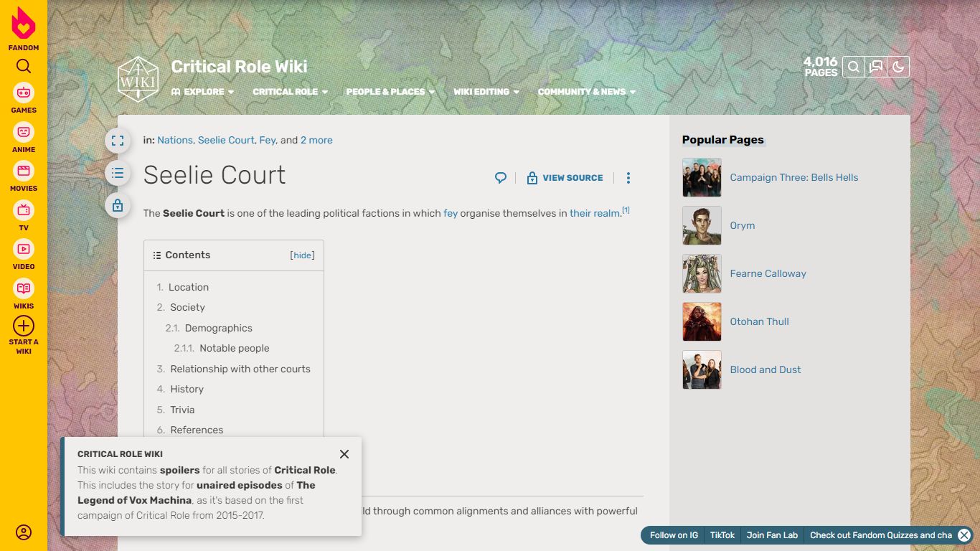Follow the fey link in intro
This screenshot has width=980, height=551.
pos(451,214)
